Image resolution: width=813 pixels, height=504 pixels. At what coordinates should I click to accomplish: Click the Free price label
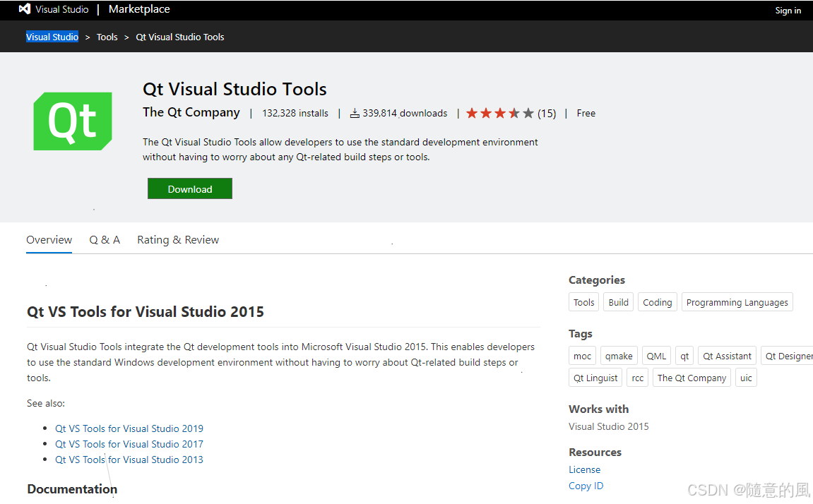[x=586, y=113]
